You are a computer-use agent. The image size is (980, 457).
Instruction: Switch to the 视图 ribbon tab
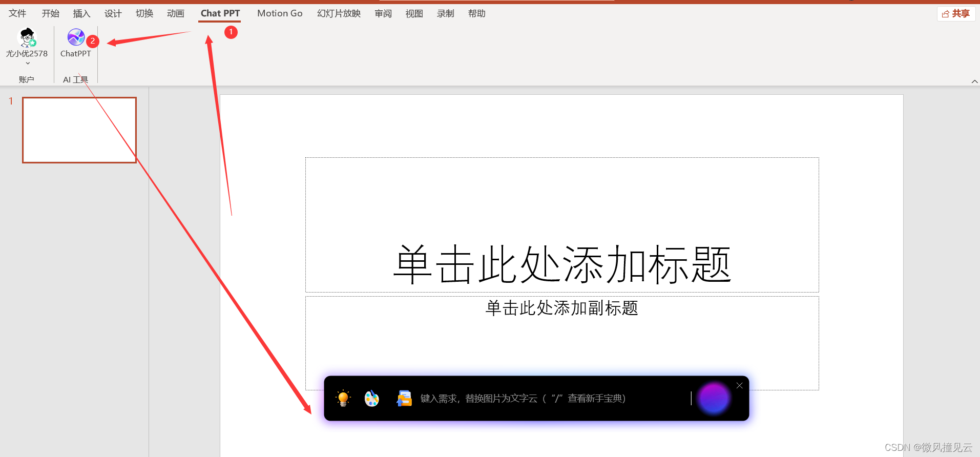coord(414,13)
